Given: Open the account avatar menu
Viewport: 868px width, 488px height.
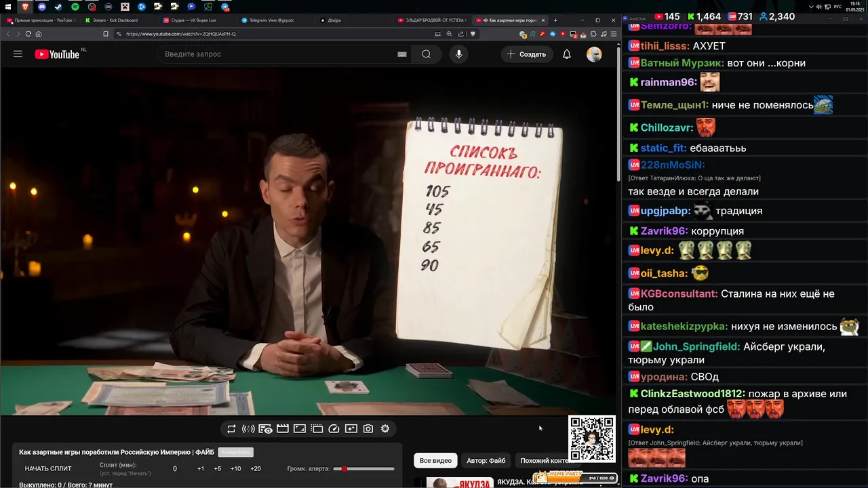Looking at the screenshot, I should pos(594,54).
